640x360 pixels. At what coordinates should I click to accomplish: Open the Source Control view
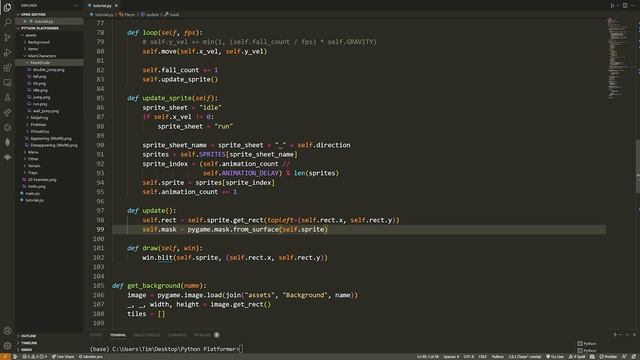(x=7, y=37)
